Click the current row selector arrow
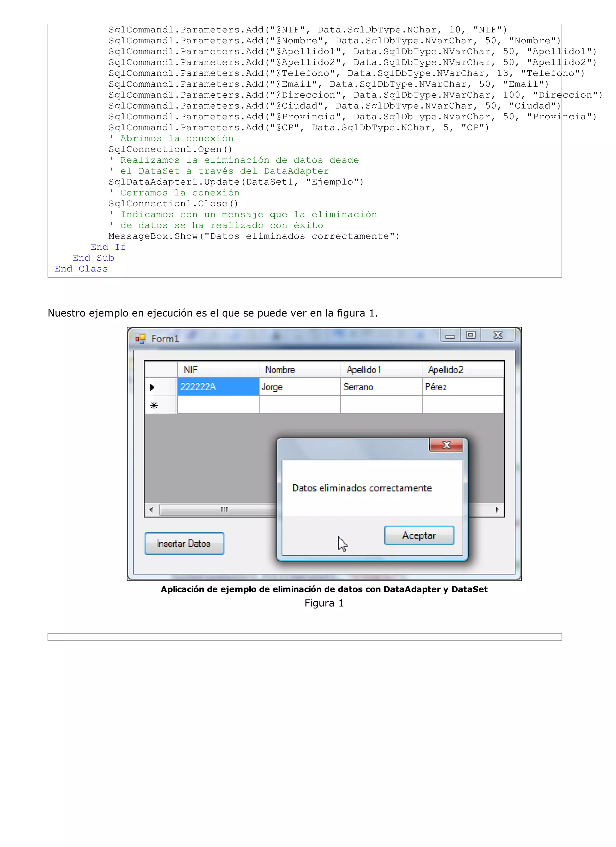 (x=161, y=387)
